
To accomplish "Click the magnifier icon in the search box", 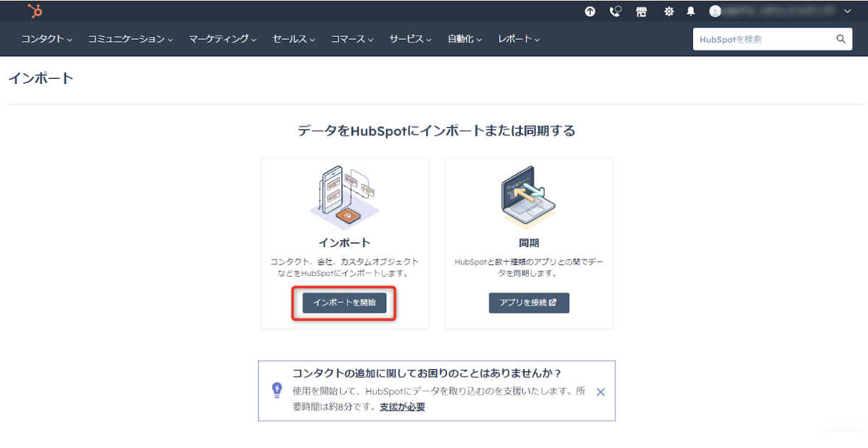I will (x=841, y=39).
